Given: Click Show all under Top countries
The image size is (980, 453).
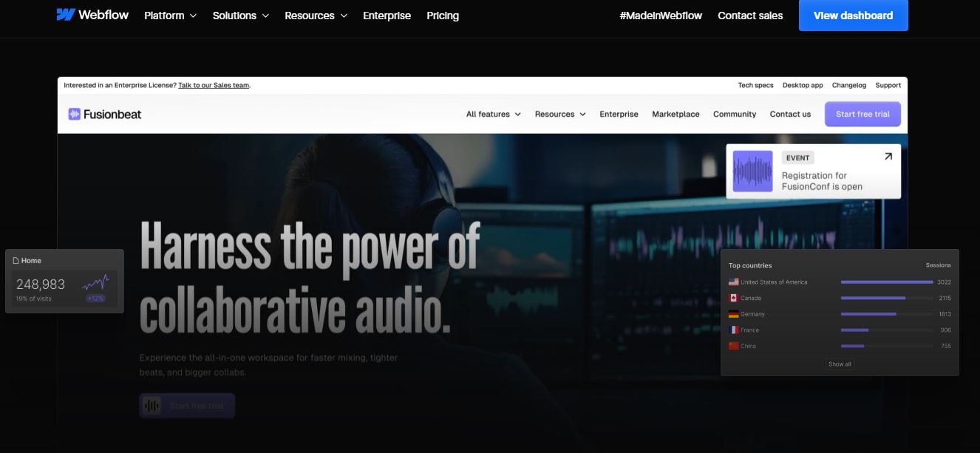Looking at the screenshot, I should click(x=840, y=364).
